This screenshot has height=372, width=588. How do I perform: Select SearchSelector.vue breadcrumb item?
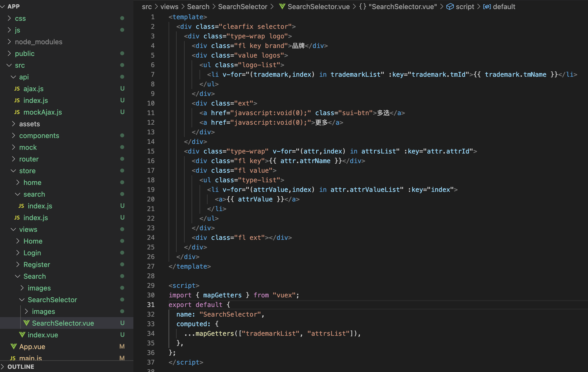(318, 6)
